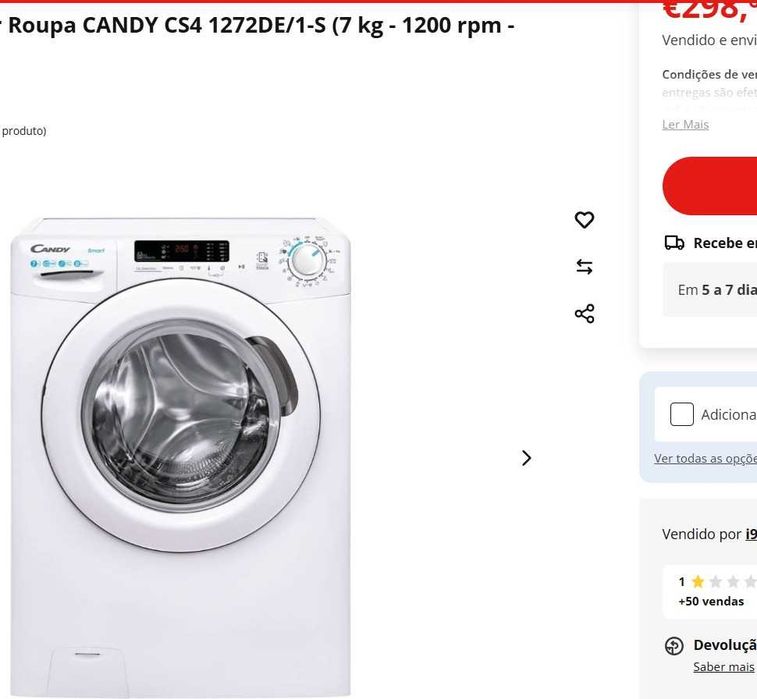This screenshot has width=757, height=699.
Task: Click the compare arrows icon
Action: [x=585, y=267]
